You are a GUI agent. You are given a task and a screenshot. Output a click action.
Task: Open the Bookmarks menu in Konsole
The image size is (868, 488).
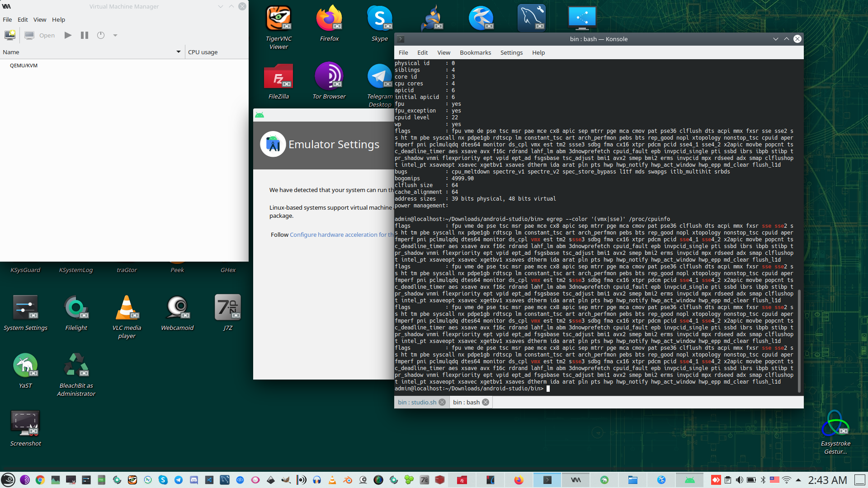(x=475, y=52)
